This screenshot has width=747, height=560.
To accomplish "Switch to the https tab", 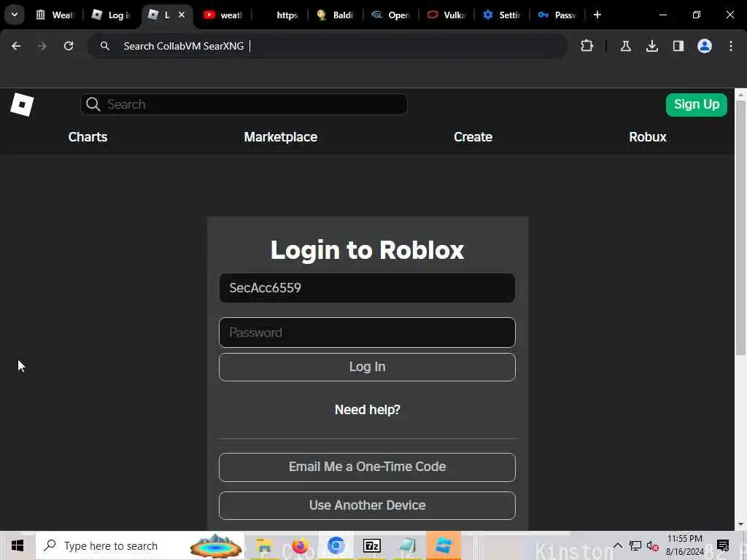I will [x=279, y=15].
